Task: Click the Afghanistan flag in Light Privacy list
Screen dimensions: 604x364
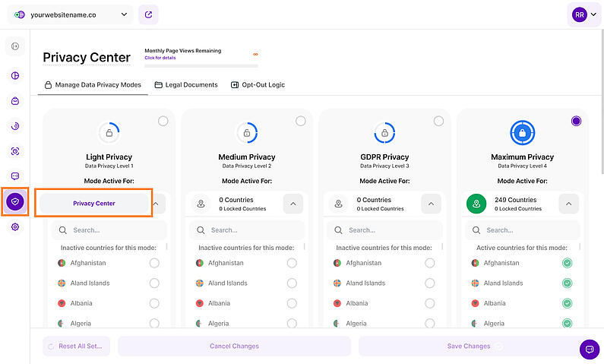Action: (62, 263)
